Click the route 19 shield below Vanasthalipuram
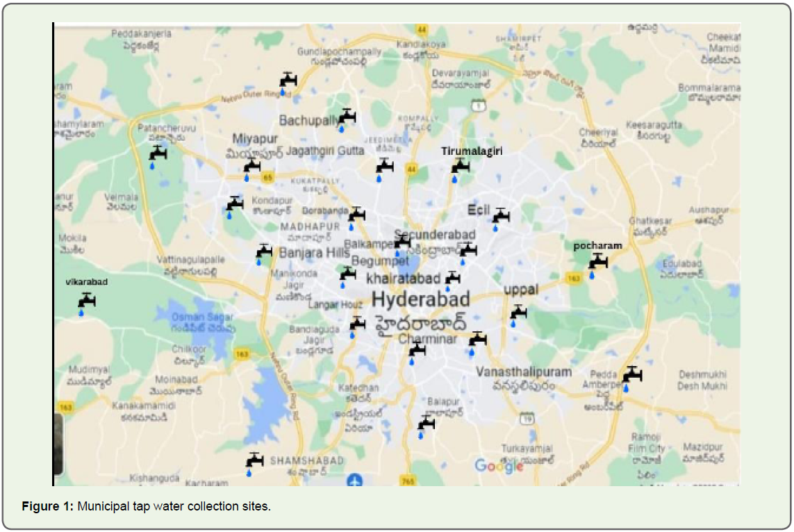Viewport: 794px width, 532px height. click(527, 419)
